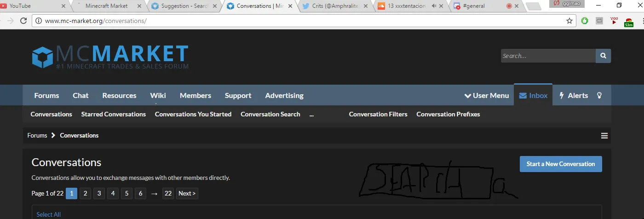The image size is (644, 219).
Task: Switch to the YouTube tab
Action: [x=32, y=6]
